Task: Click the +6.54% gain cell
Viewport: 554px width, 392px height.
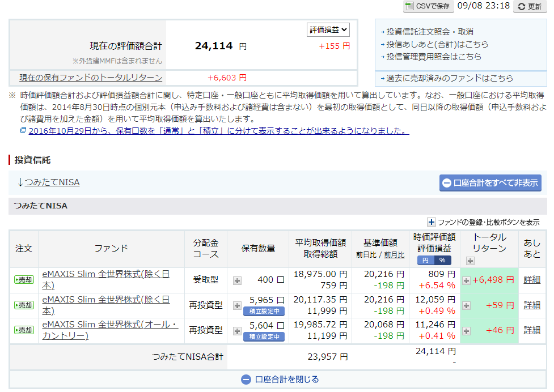Action: click(x=437, y=286)
